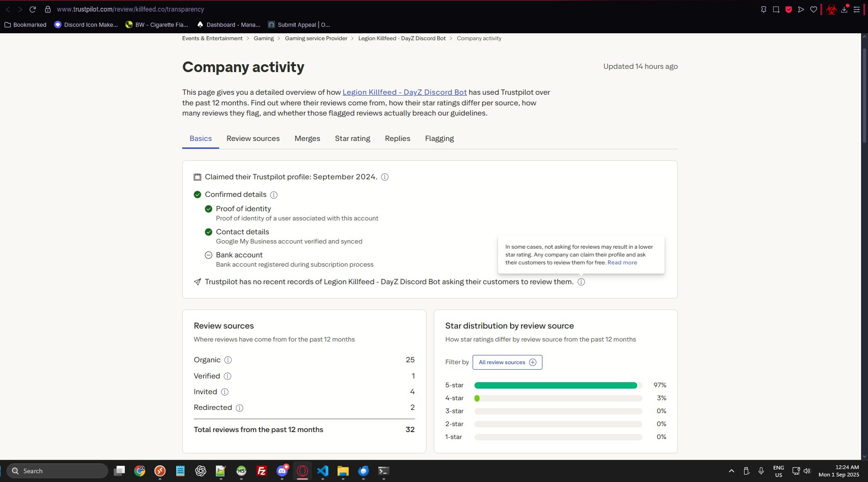Open the Replies tab
The image size is (868, 482).
point(398,139)
